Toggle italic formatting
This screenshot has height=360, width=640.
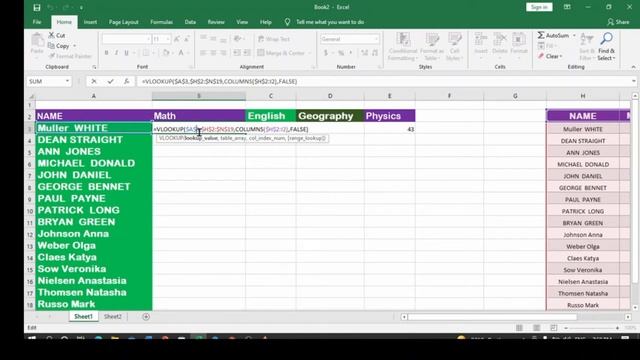point(116,53)
